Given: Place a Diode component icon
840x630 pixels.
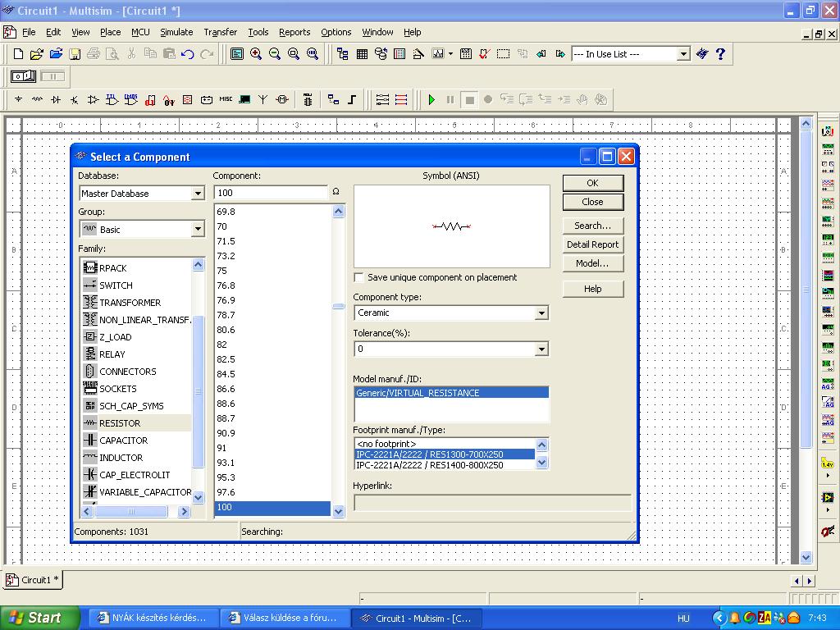Looking at the screenshot, I should point(56,99).
